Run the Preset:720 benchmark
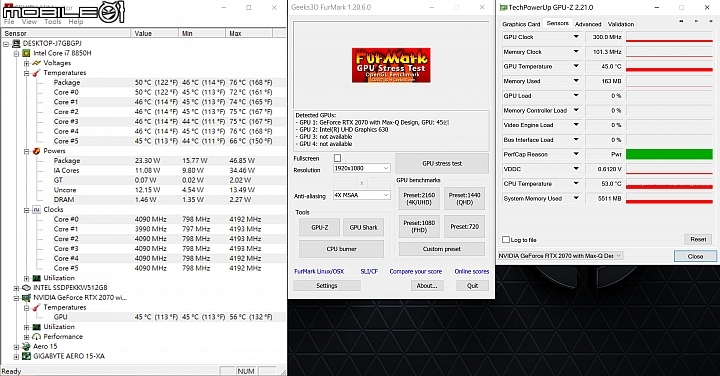The width and height of the screenshot is (720, 376). point(464,226)
